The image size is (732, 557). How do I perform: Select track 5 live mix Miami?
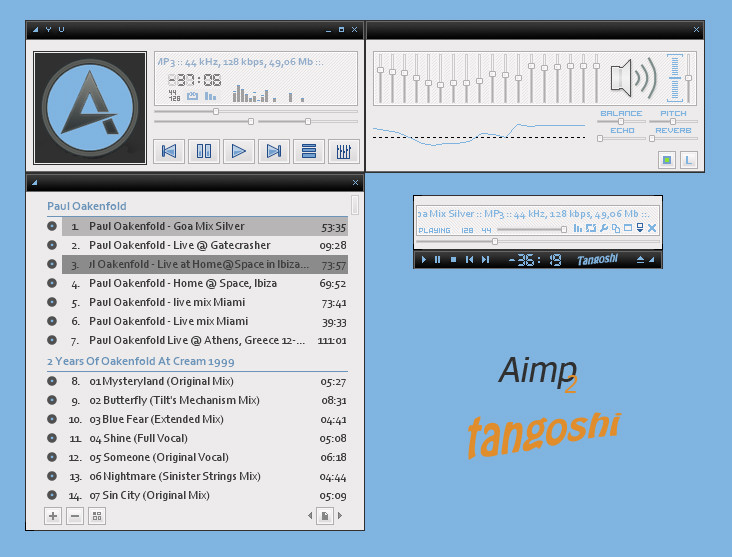205,303
